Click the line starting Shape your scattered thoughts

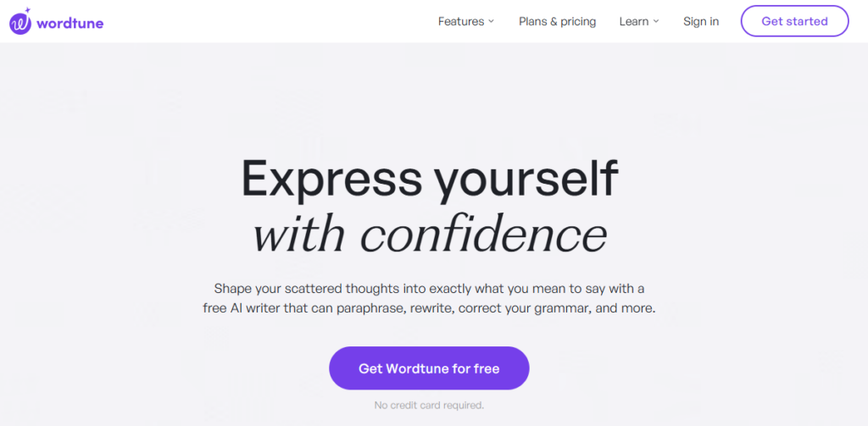pyautogui.click(x=429, y=289)
